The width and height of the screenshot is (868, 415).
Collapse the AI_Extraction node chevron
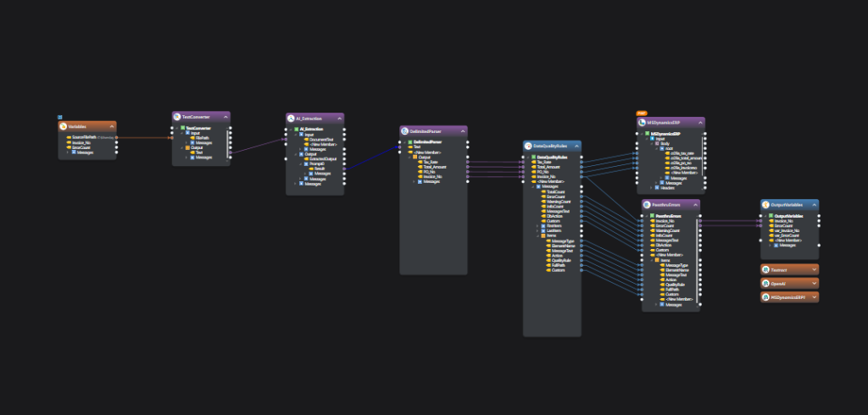[x=339, y=119]
